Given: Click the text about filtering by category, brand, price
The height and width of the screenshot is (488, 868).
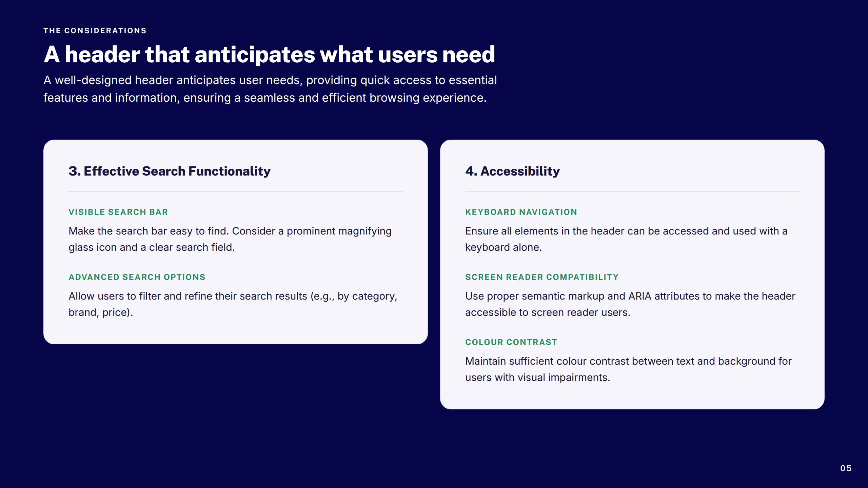Looking at the screenshot, I should (x=233, y=304).
